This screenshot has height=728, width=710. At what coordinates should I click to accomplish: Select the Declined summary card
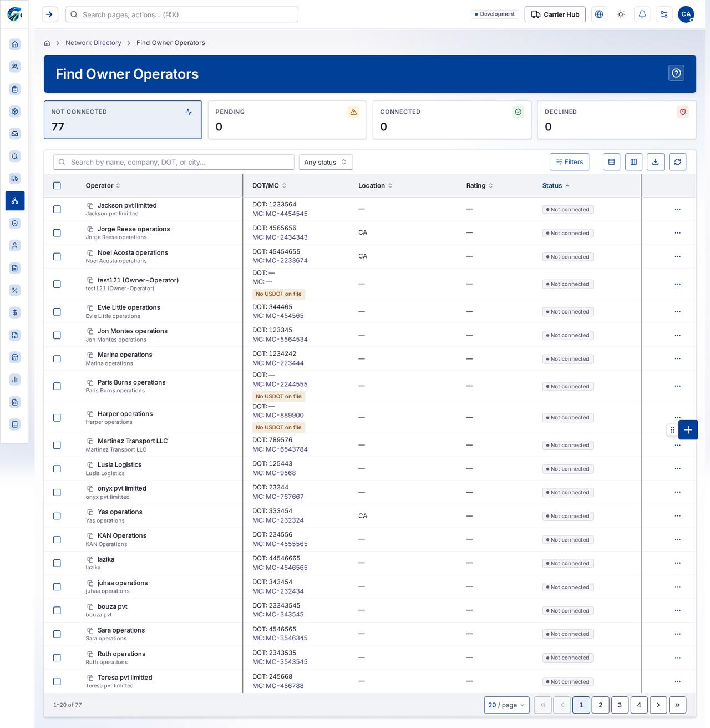click(x=617, y=120)
